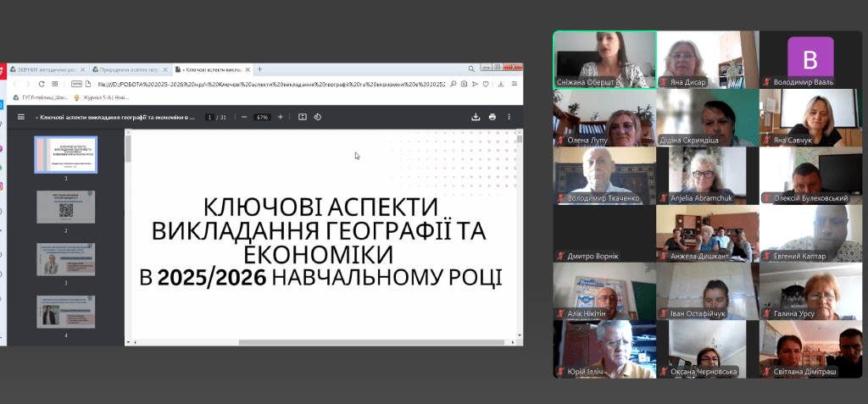The height and width of the screenshot is (404, 868).
Task: Select Евгений Каптар video tile
Action: click(810, 234)
